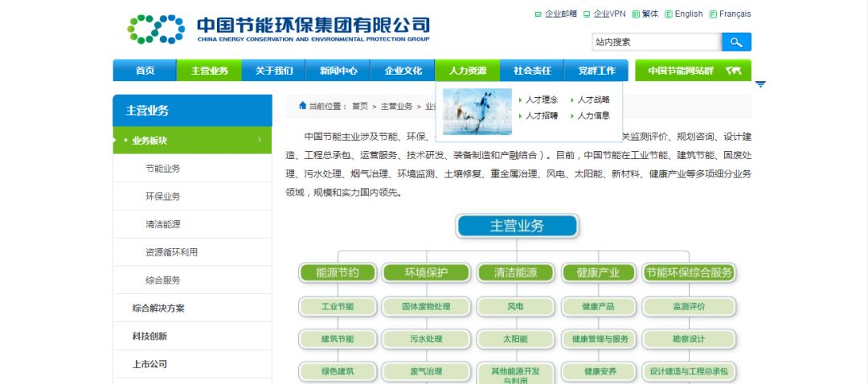
Task: Select 人才招聘 in the dropdown
Action: [x=542, y=116]
